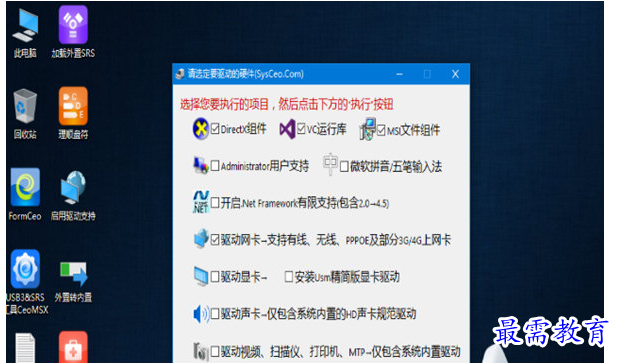Click the dialog title bar app icon

point(180,74)
